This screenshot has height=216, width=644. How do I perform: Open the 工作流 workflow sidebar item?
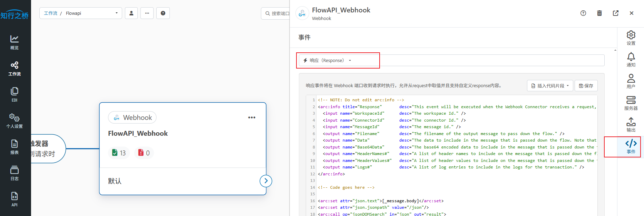(x=14, y=69)
